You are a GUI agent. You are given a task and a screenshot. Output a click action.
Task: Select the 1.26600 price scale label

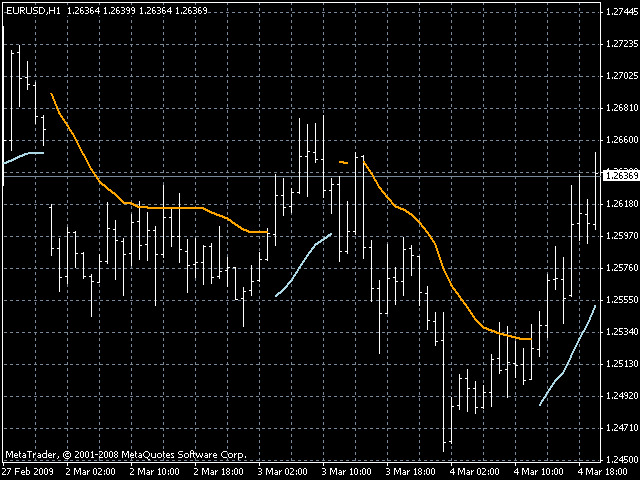(x=622, y=140)
